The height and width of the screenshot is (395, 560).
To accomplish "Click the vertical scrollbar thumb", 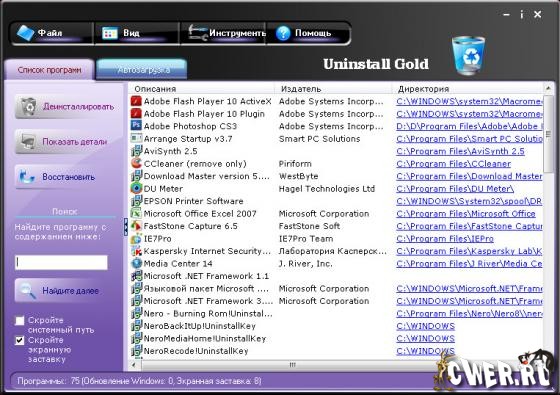I will 548,134.
